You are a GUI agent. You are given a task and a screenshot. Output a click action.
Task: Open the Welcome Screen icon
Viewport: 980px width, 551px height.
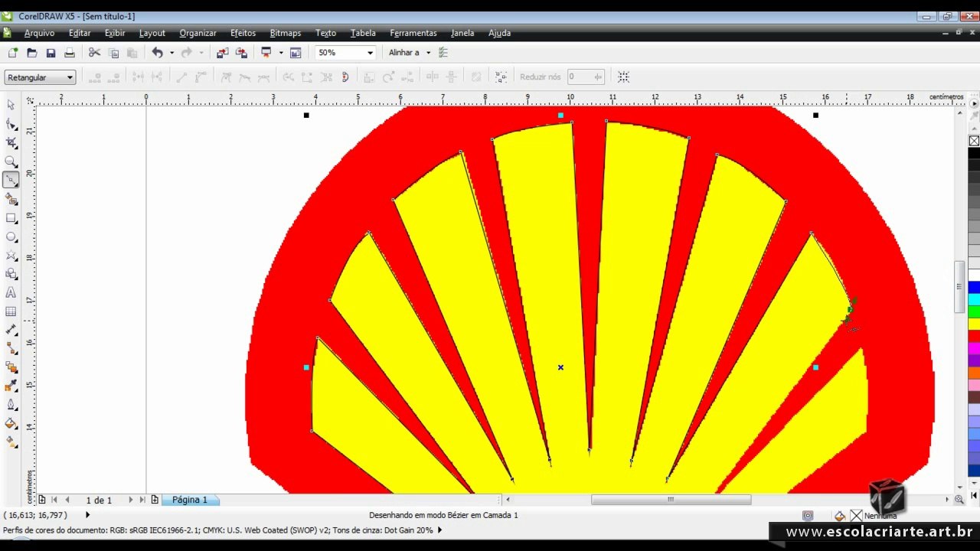click(296, 53)
